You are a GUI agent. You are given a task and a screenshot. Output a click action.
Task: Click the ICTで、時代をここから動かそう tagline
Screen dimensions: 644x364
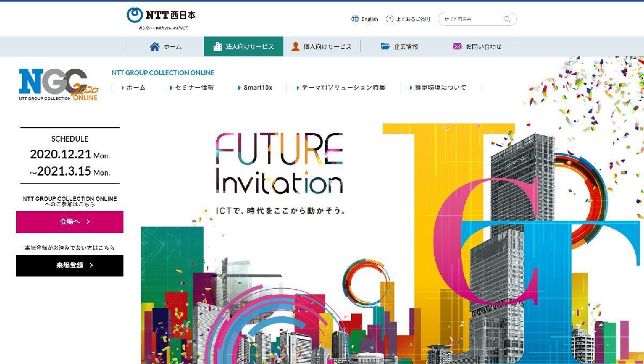tap(281, 211)
